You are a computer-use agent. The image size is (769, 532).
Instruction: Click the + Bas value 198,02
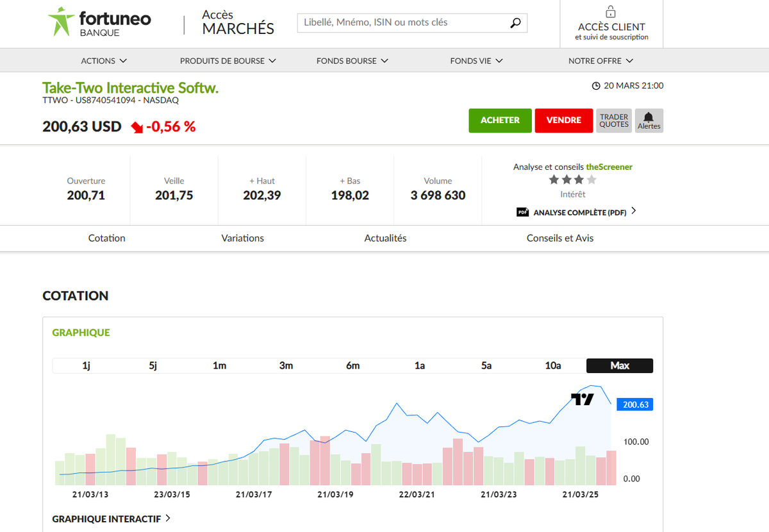[350, 195]
